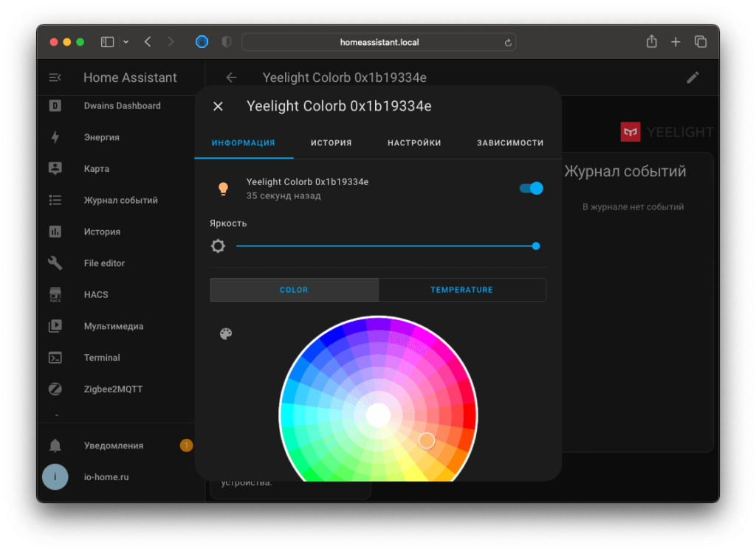756x551 pixels.
Task: Click the Яркость label
Action: [x=228, y=223]
